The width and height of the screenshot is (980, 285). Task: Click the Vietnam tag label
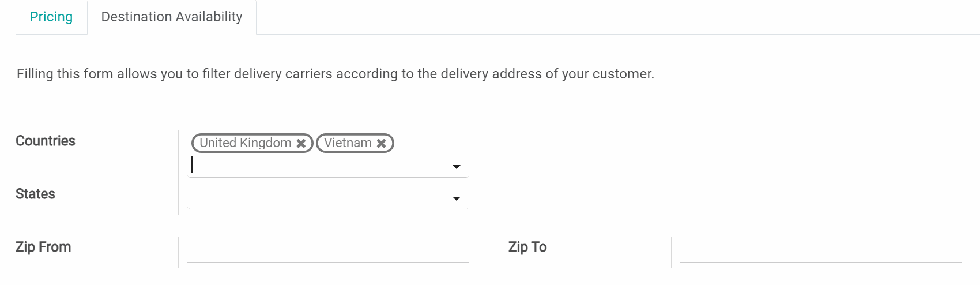pyautogui.click(x=348, y=143)
